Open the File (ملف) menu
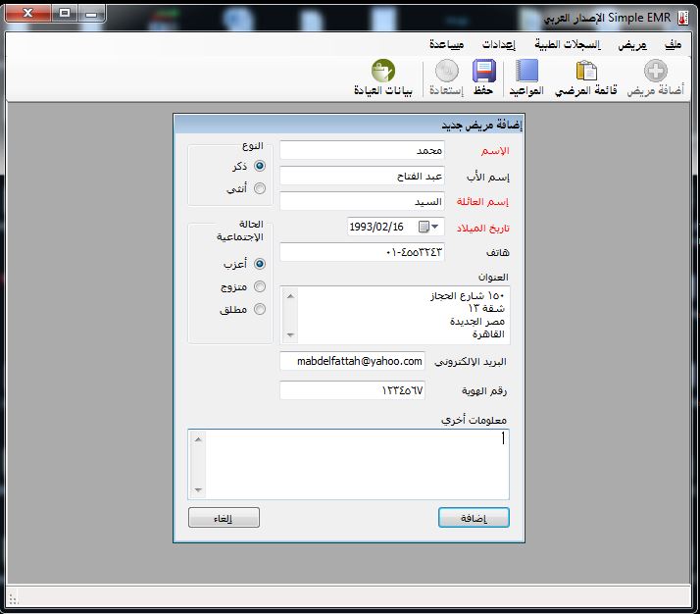Viewport: 700px width, 614px height. tap(673, 44)
